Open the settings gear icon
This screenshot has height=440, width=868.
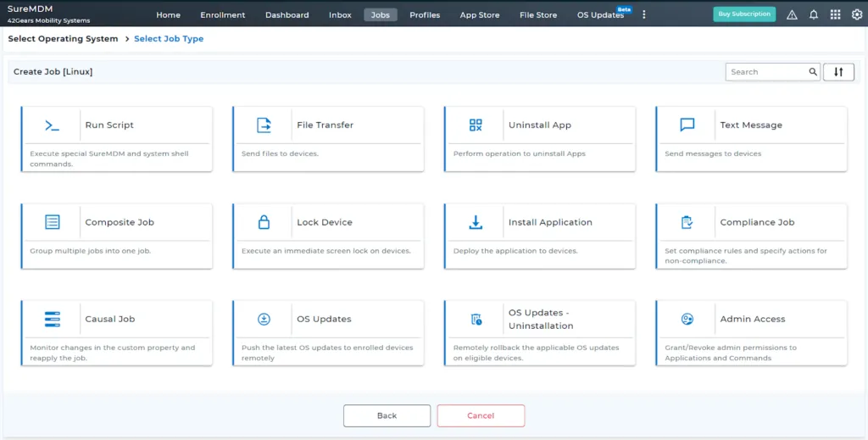click(857, 15)
